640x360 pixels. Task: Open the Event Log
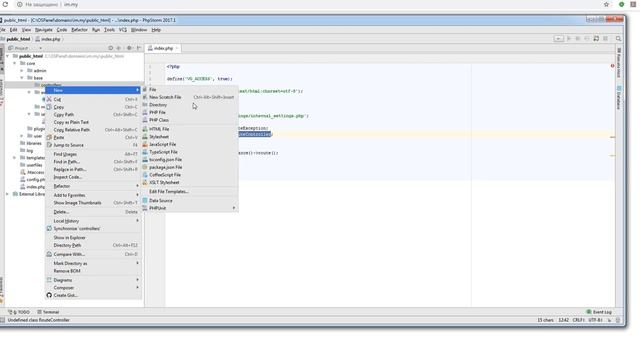(599, 312)
